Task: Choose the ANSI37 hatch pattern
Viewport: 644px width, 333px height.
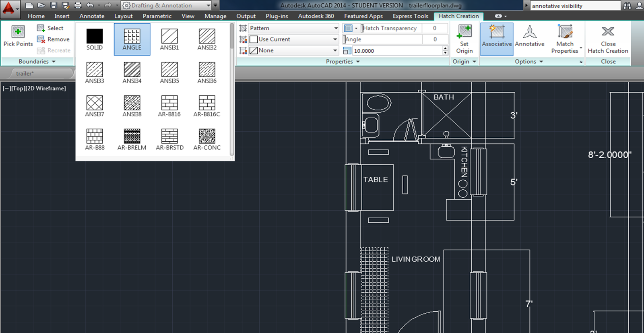Action: point(95,106)
